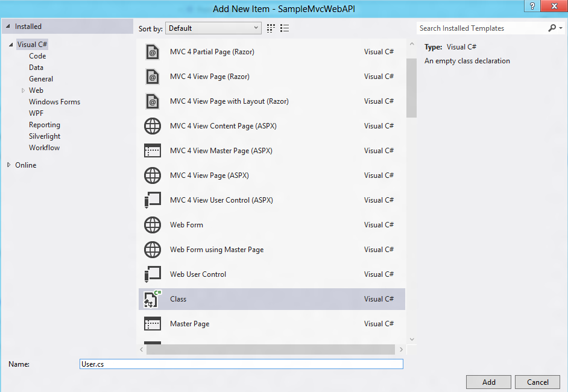
Task: Switch to medium icons view
Action: point(271,28)
